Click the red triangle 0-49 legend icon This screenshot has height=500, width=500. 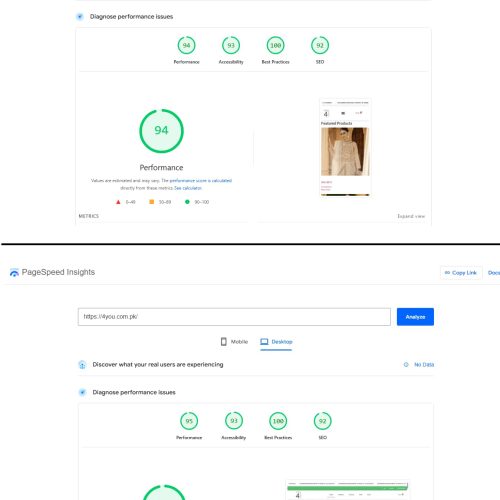coord(118,202)
